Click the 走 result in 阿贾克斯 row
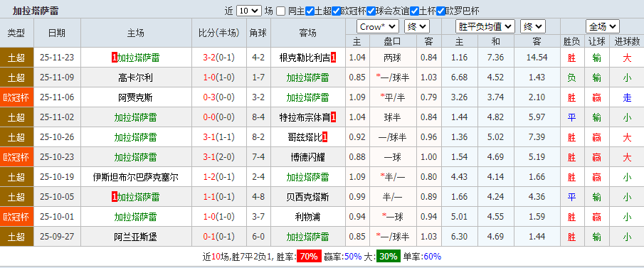This screenshot has height=268, width=644. (x=627, y=97)
